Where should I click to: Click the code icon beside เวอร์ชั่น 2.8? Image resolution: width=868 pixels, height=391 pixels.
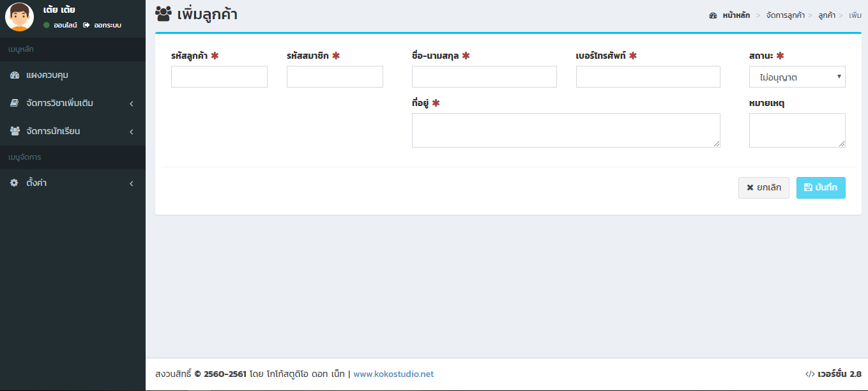[810, 374]
